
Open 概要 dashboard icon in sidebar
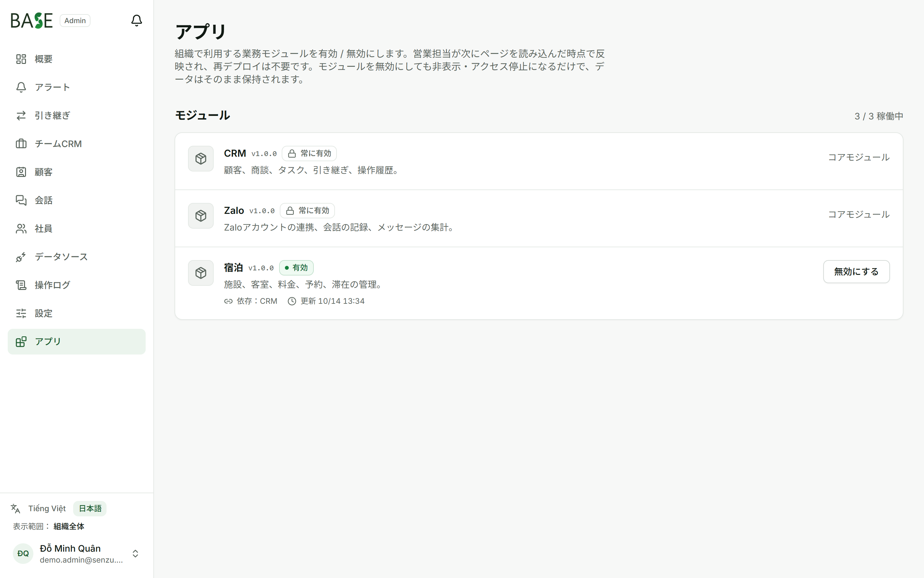coord(21,59)
